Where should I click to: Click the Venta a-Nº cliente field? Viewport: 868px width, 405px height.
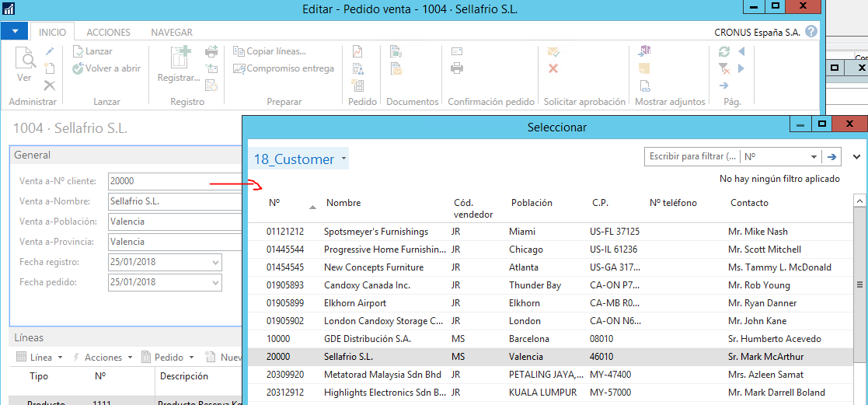pos(175,181)
